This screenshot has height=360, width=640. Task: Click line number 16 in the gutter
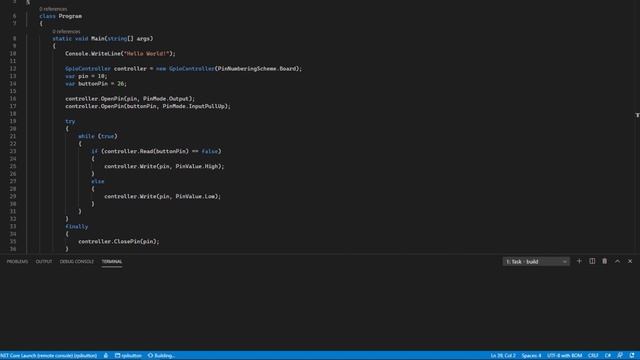click(x=13, y=99)
